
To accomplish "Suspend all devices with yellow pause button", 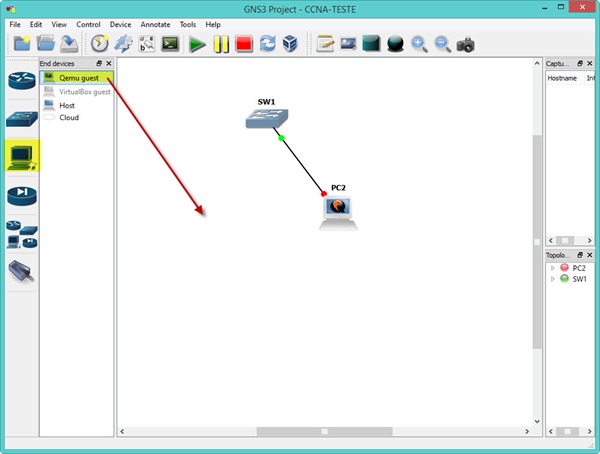I will (x=221, y=44).
